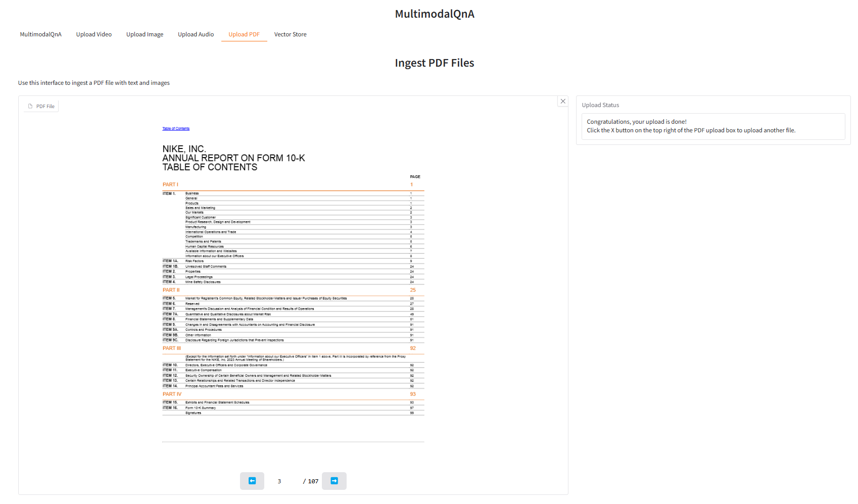
Task: Advance the PDF viewer one page forward
Action: point(334,481)
